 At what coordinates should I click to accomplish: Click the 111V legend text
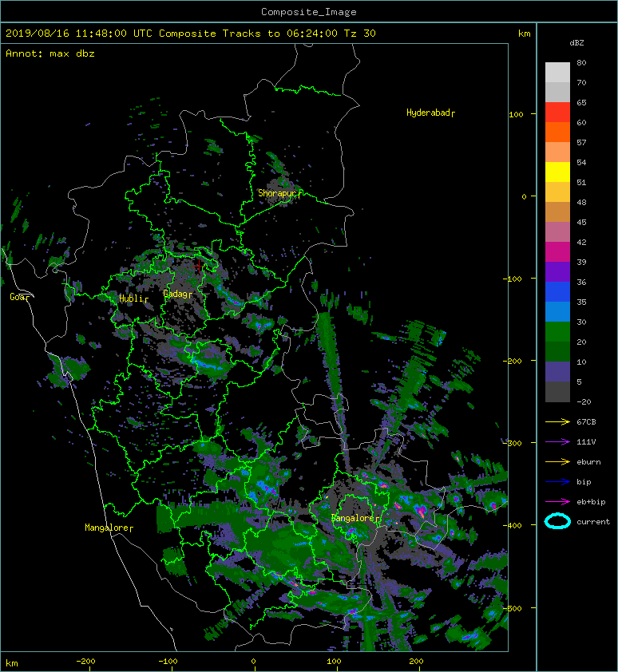586,442
